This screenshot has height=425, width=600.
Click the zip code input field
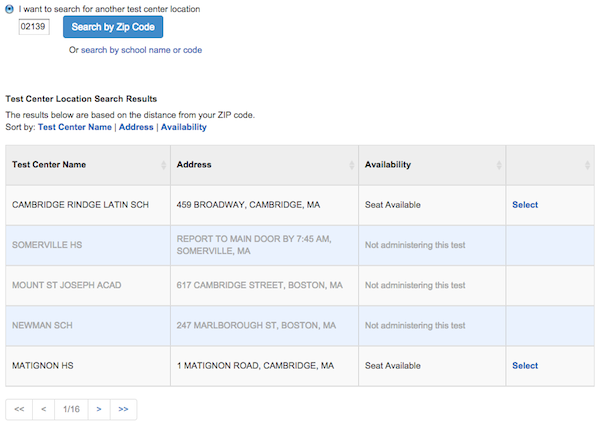(x=34, y=27)
